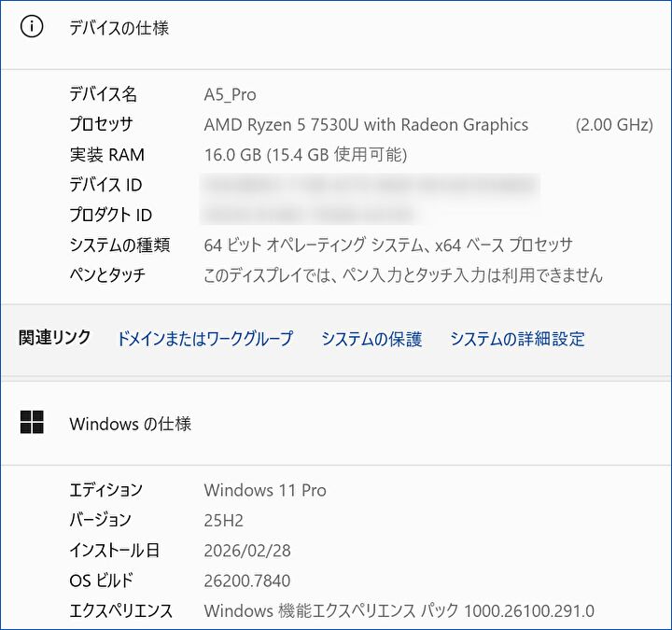Collapse the Windows の仕様 section header
This screenshot has height=630, width=672.
pos(131,424)
